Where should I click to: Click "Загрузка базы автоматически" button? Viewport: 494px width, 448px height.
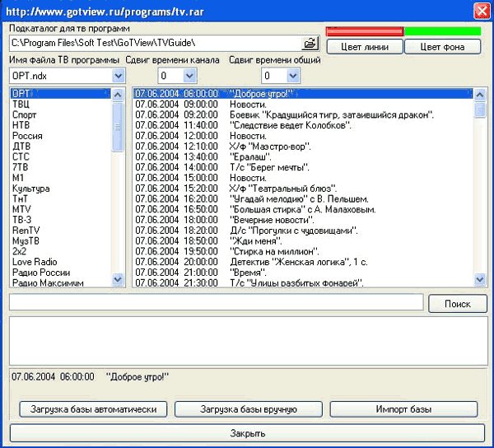pyautogui.click(x=93, y=409)
